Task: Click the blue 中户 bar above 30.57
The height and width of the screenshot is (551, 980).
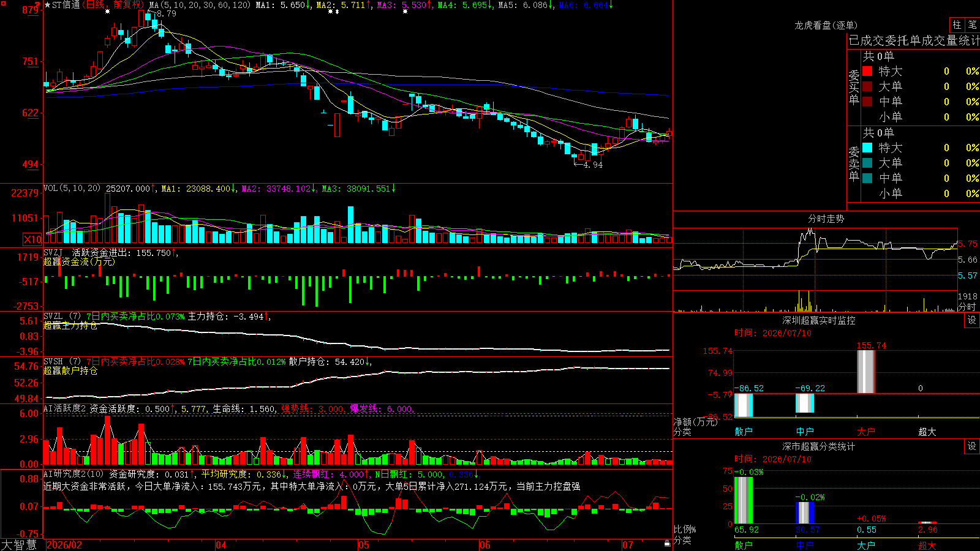Action: [804, 513]
